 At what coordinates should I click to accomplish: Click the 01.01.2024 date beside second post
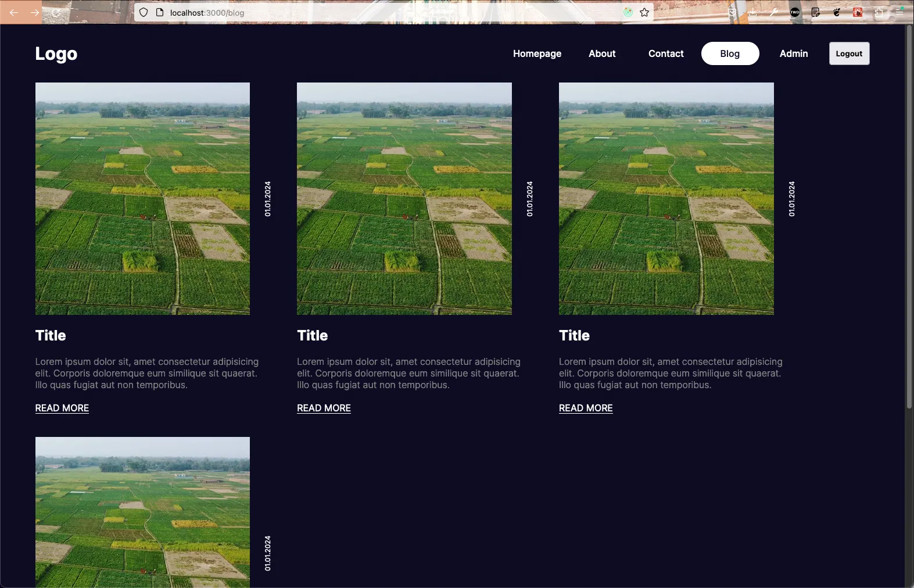pos(529,199)
